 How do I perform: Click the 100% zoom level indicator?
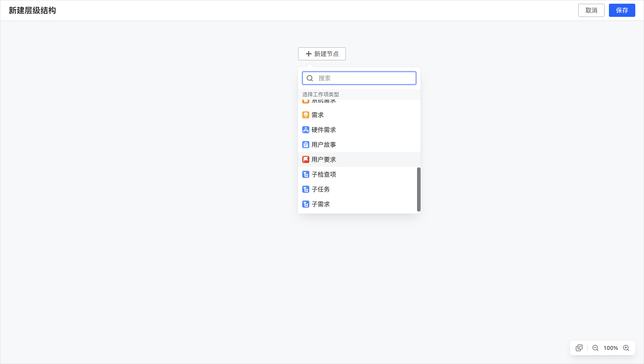pyautogui.click(x=611, y=348)
